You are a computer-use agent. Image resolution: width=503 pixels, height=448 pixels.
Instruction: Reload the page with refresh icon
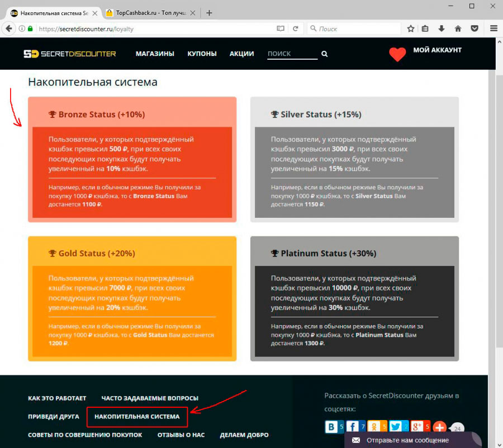[296, 29]
